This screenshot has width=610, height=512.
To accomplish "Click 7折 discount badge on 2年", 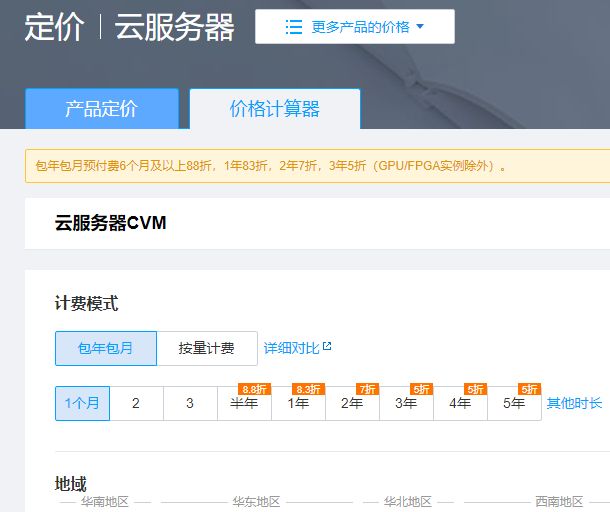I will pyautogui.click(x=368, y=389).
